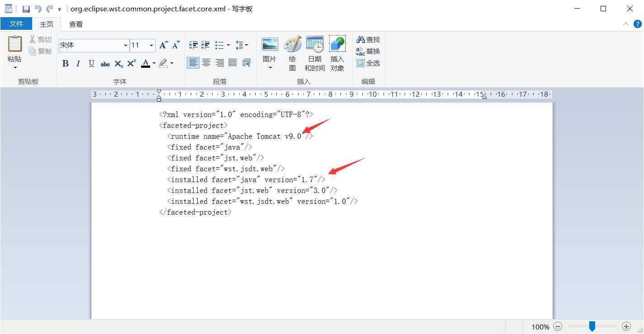Insert 日期和时间
Image resolution: width=644 pixels, height=334 pixels.
click(315, 54)
